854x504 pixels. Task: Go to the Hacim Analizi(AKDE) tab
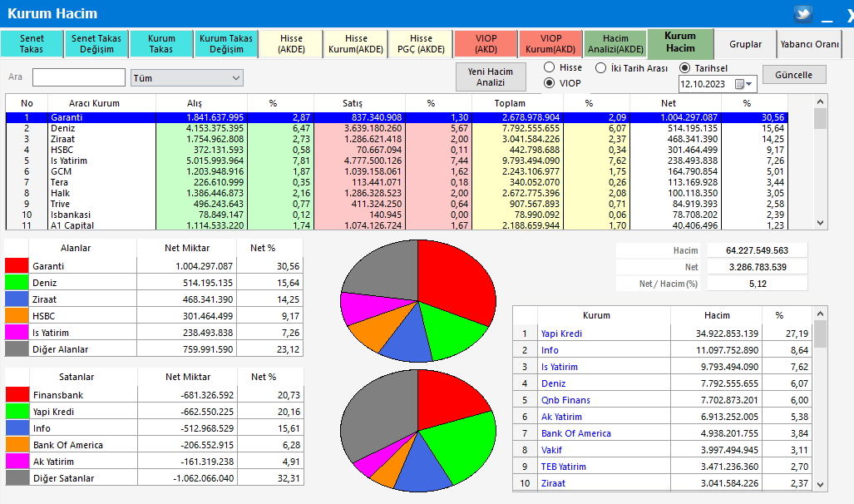click(x=615, y=43)
